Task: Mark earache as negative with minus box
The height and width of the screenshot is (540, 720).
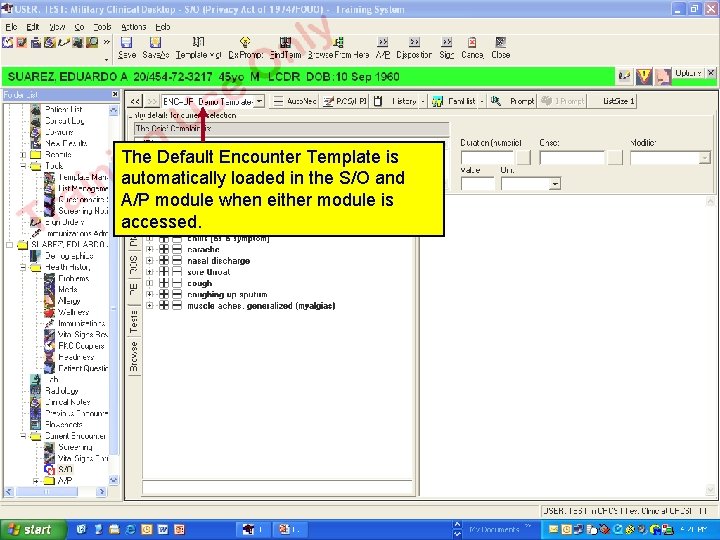Action: (x=177, y=249)
